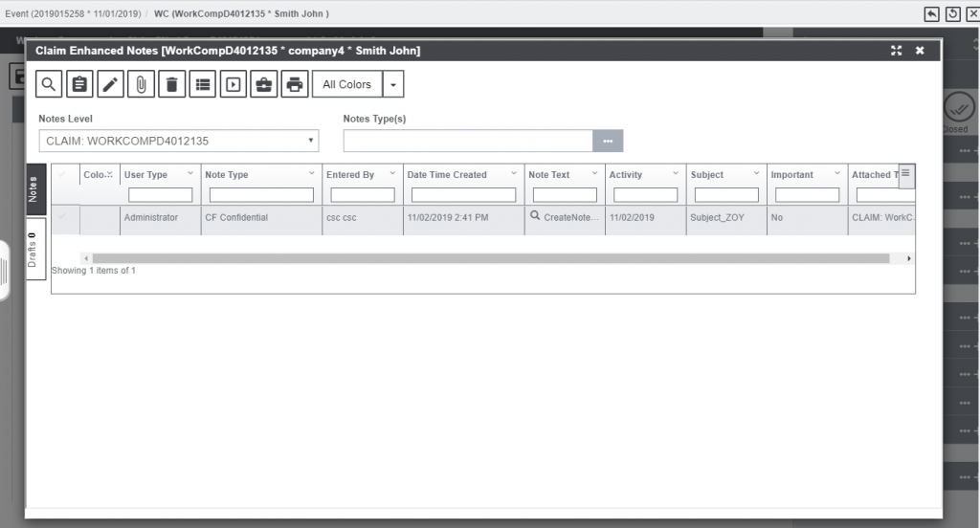
Task: Click the briefcase toolbar icon
Action: (x=263, y=84)
